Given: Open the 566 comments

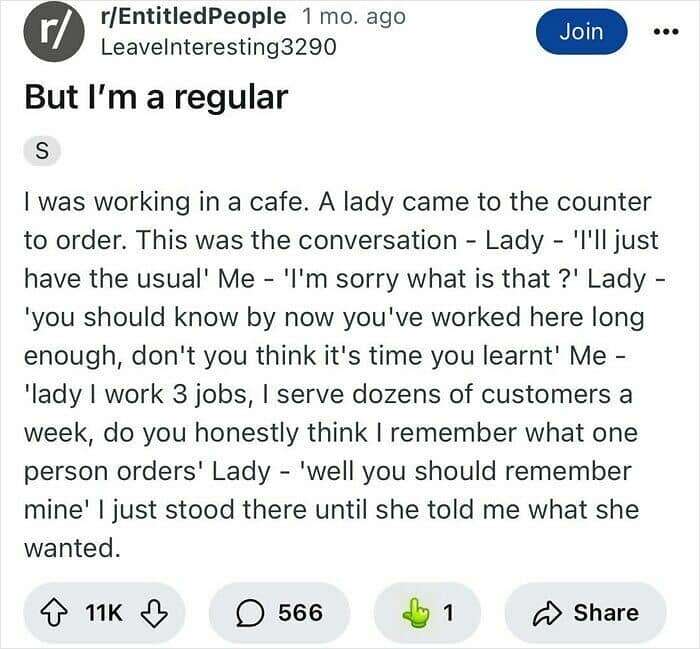Looking at the screenshot, I should pyautogui.click(x=300, y=613).
